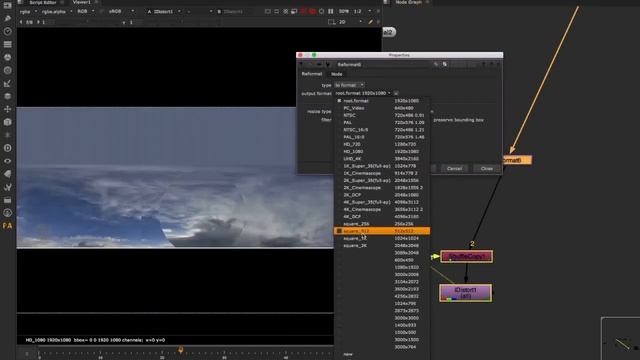
Task: Click the 2873x2873 format entry
Action: click(x=407, y=311)
